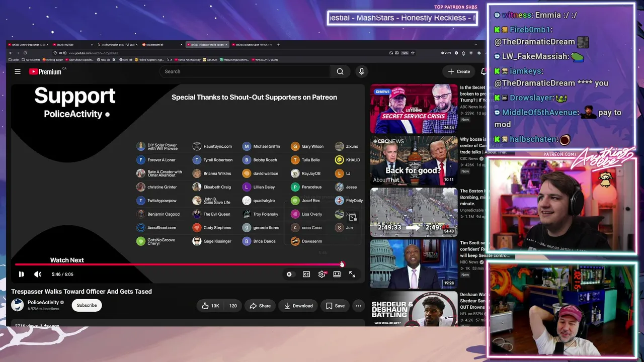The height and width of the screenshot is (362, 644).
Task: Subscribe to PoliceActivity
Action: click(87, 305)
